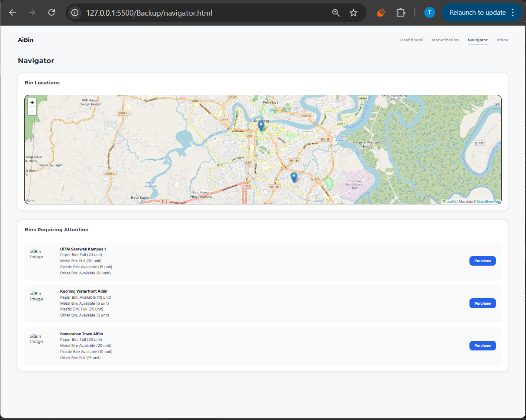This screenshot has width=526, height=420.
Task: Select the map marker near Kuching
Action: point(261,126)
